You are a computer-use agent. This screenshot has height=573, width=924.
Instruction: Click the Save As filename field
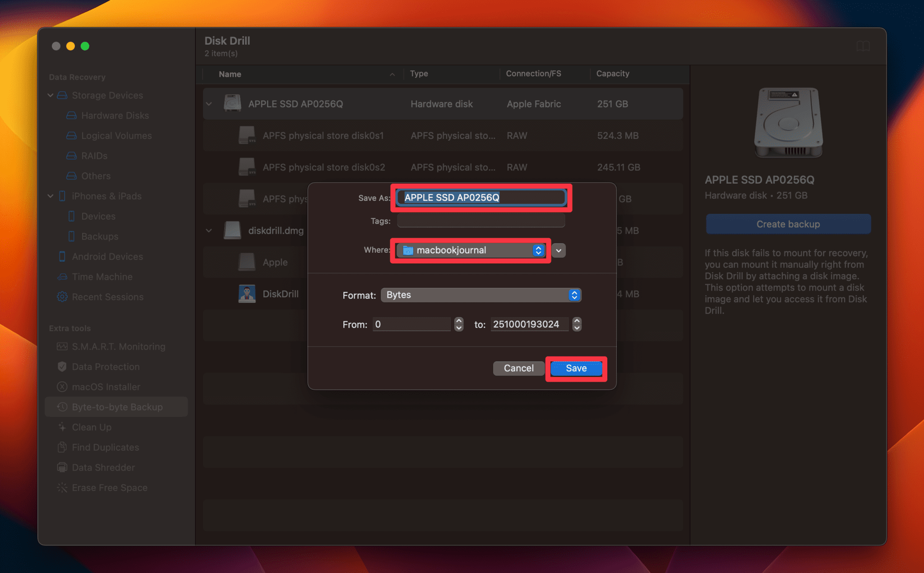[x=480, y=198]
